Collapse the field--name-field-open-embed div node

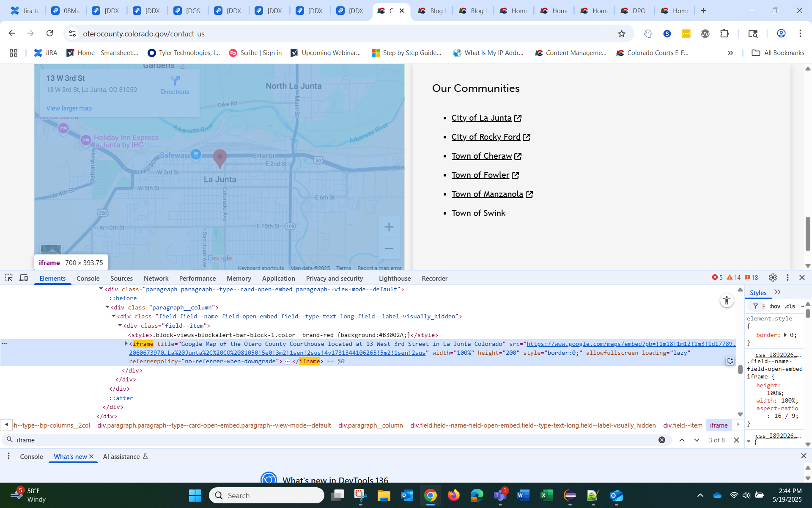pos(114,316)
